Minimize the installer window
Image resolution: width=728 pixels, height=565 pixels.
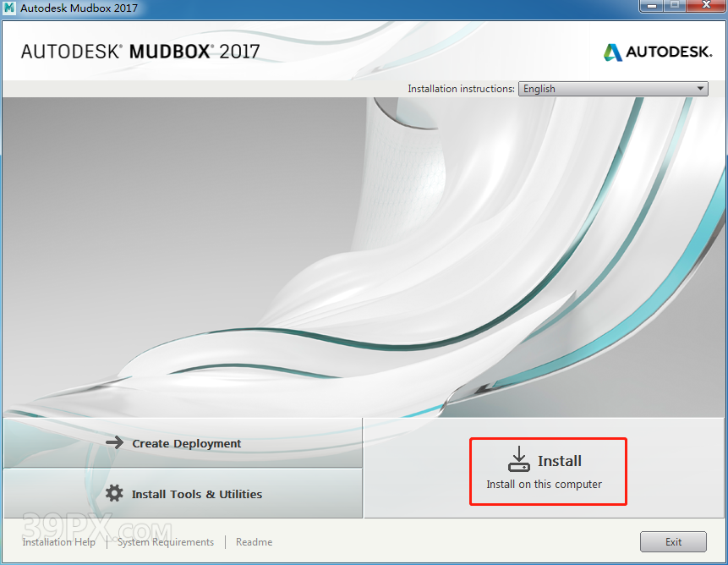pyautogui.click(x=651, y=6)
